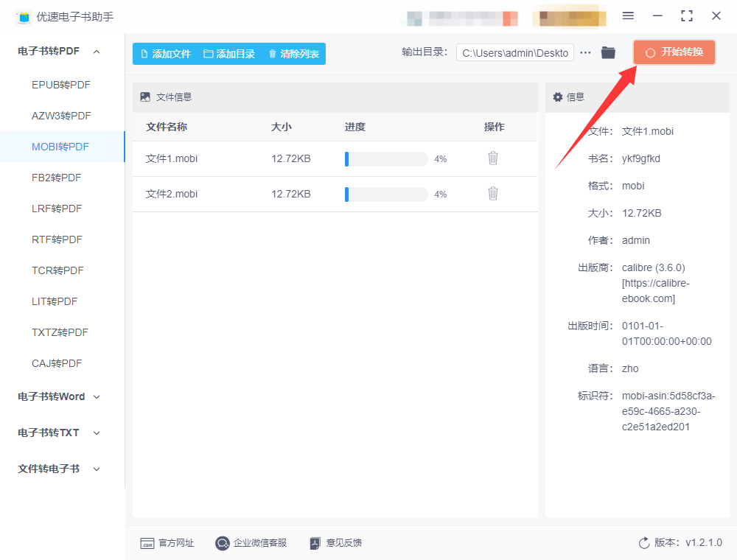The height and width of the screenshot is (560, 737).
Task: Click author value admin
Action: 636,240
